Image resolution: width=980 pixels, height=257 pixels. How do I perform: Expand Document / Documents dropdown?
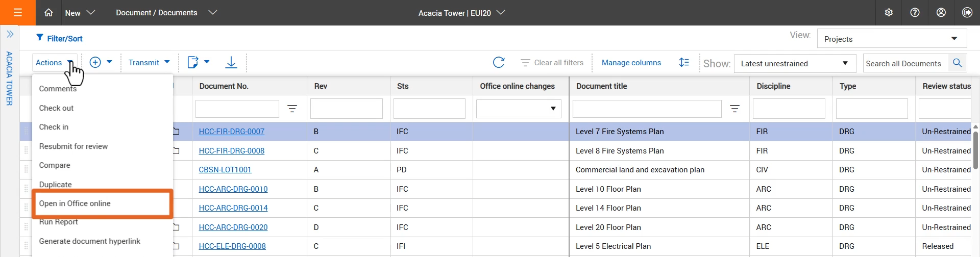[166, 13]
